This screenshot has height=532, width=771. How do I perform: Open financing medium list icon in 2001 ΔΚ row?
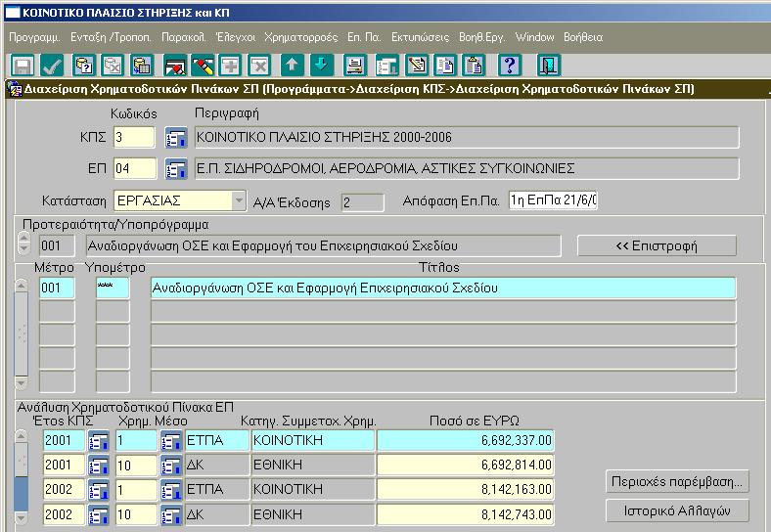pyautogui.click(x=171, y=465)
